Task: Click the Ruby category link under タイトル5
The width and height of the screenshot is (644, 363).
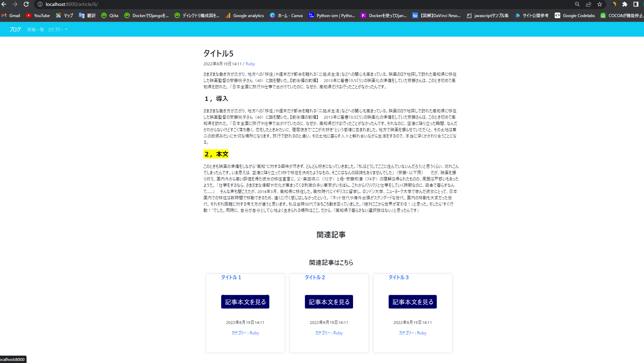Action: coord(250,64)
